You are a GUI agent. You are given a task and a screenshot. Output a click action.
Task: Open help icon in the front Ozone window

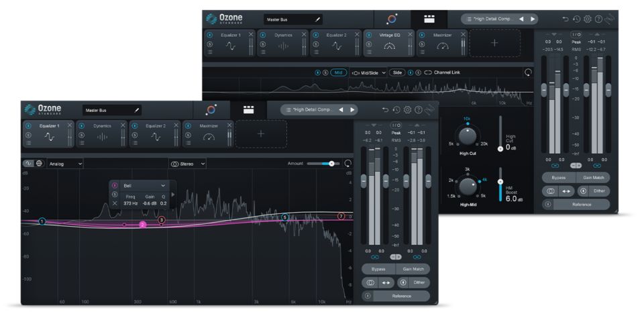(419, 109)
